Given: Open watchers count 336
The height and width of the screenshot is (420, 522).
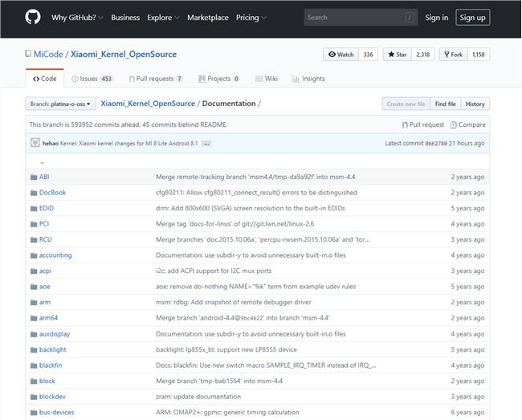Looking at the screenshot, I should (368, 55).
